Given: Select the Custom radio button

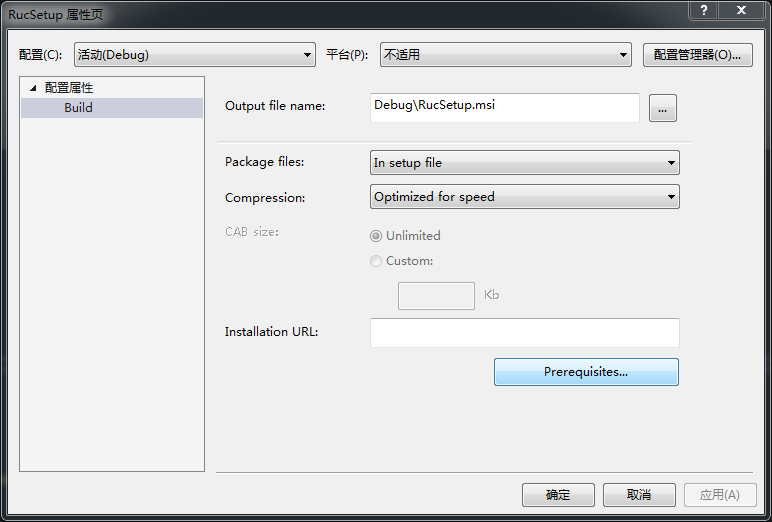Looking at the screenshot, I should 376,261.
